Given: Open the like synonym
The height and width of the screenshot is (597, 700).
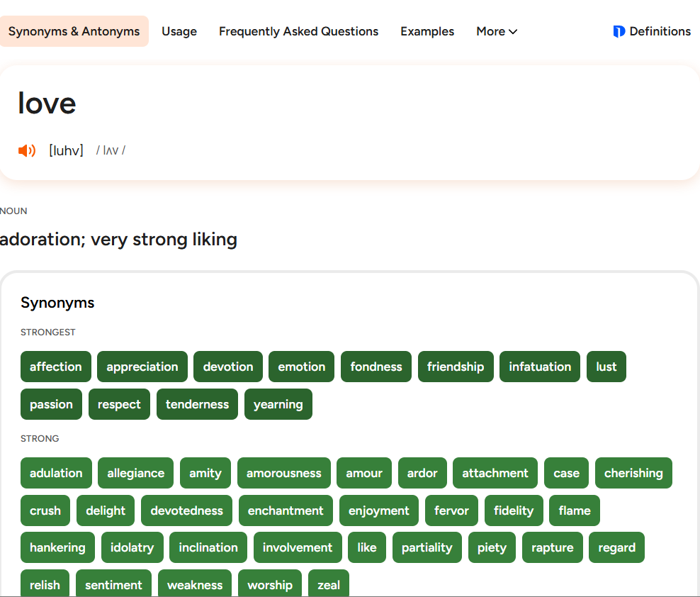Looking at the screenshot, I should 367,547.
